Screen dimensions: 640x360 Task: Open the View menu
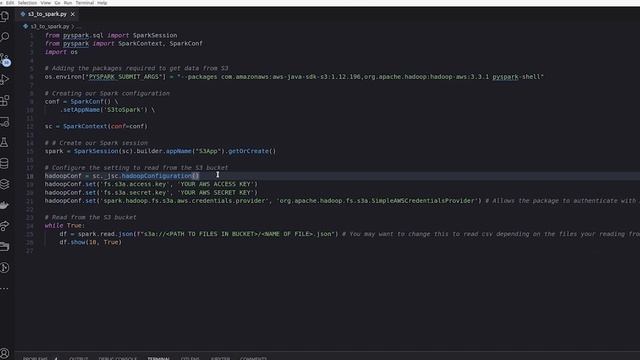pos(46,2)
